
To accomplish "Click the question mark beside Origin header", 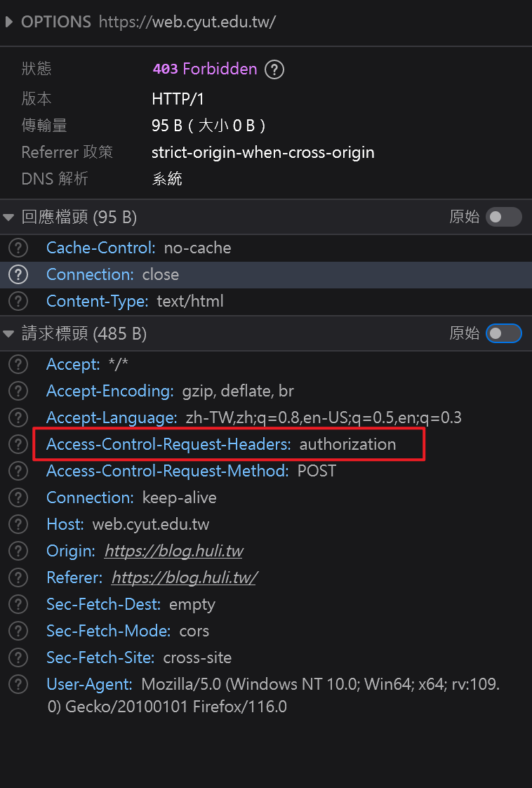I will (x=18, y=551).
